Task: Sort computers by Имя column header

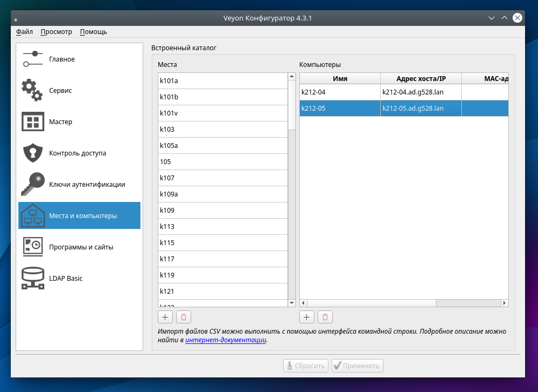Action: tap(340, 78)
